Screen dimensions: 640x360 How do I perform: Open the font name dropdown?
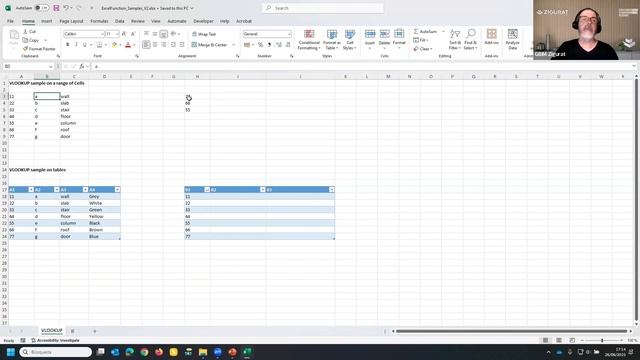click(102, 34)
